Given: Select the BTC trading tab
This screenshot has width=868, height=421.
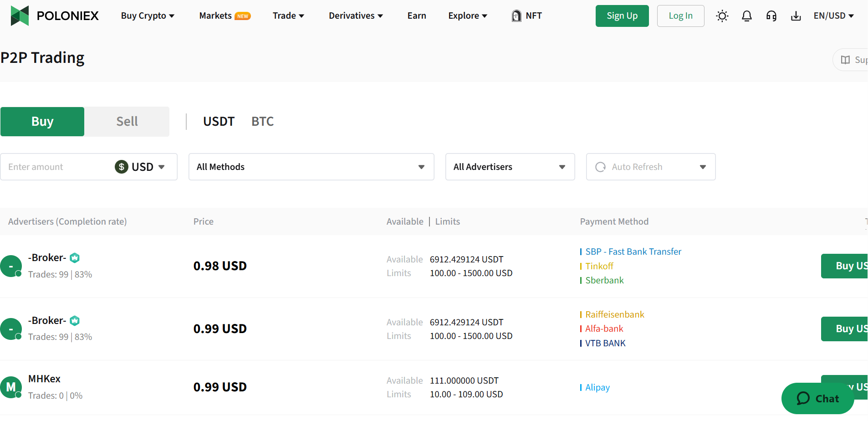Looking at the screenshot, I should pos(263,121).
